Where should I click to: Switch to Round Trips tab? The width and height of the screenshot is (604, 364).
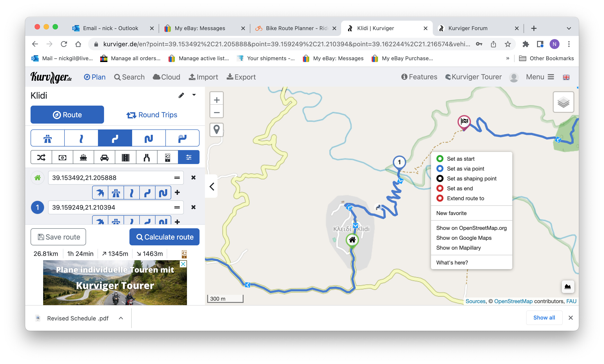pyautogui.click(x=152, y=115)
